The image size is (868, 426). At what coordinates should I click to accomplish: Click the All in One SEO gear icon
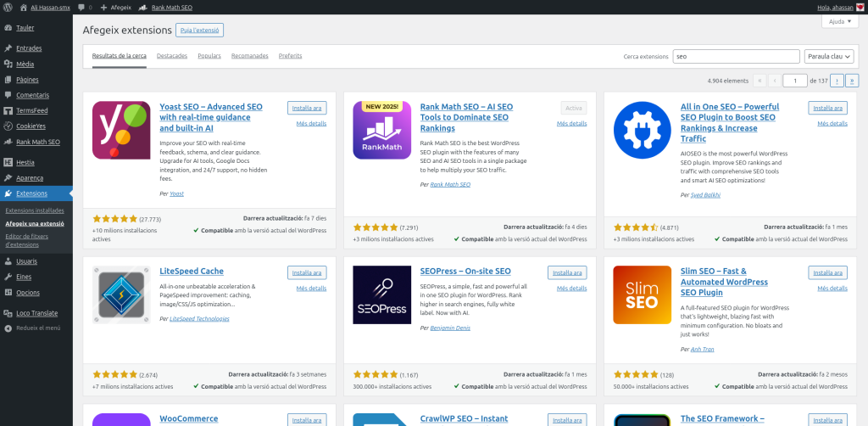[x=642, y=130]
